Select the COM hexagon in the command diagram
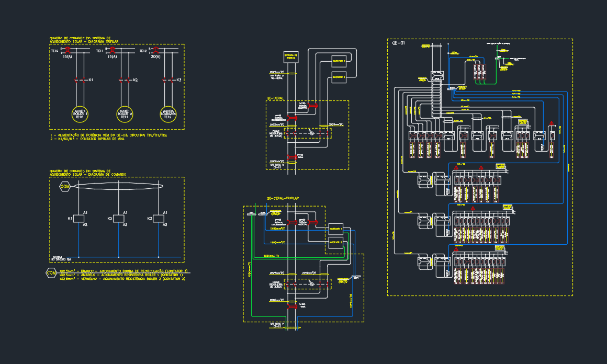607x364 pixels. (65, 187)
